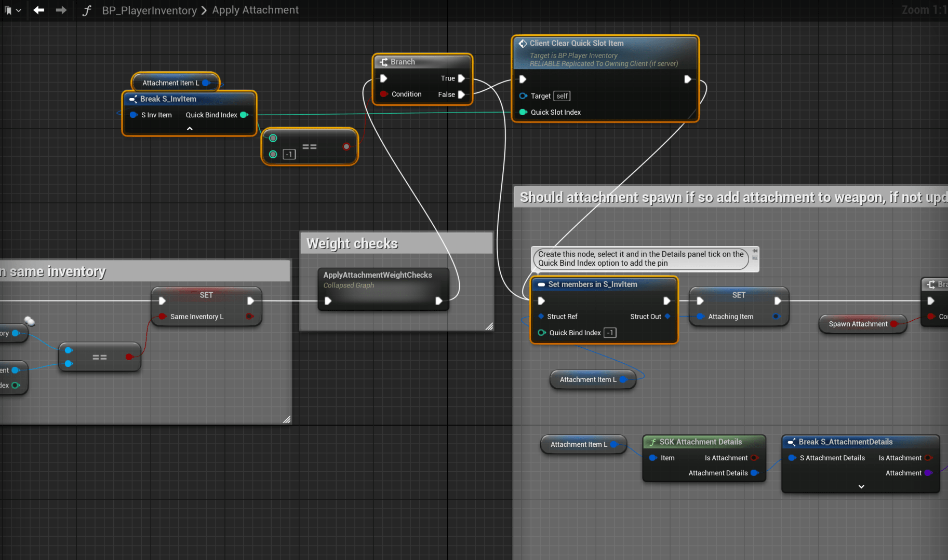The width and height of the screenshot is (948, 560).
Task: Click the Struct Out output pin
Action: click(x=667, y=317)
